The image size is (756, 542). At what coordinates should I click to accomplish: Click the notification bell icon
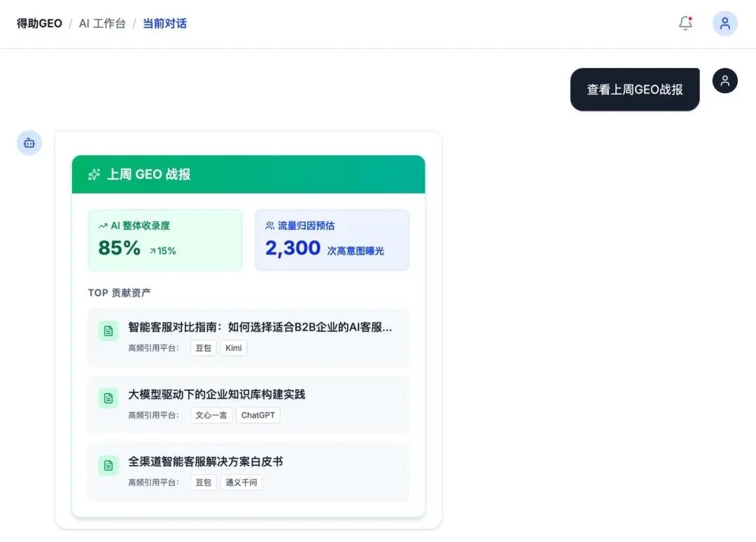(685, 23)
